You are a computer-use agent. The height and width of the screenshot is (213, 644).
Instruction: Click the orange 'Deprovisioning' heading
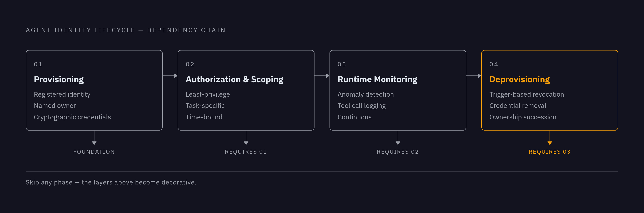(x=519, y=79)
